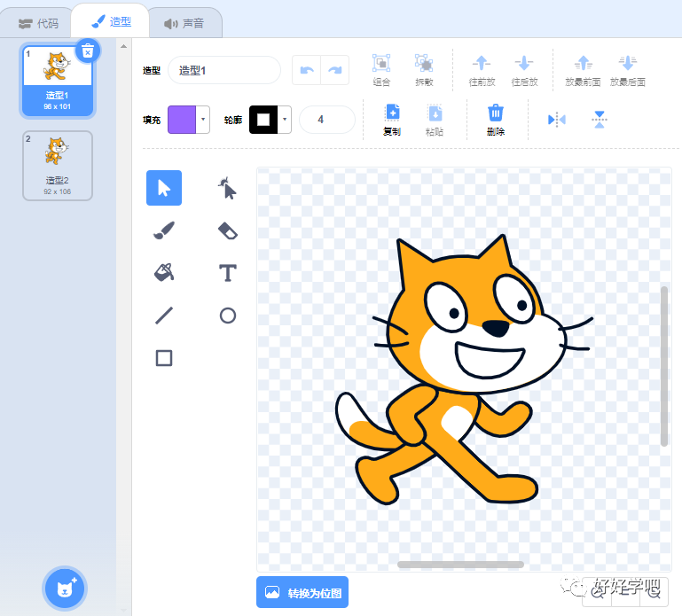Click the outline width field showing 4
Viewport: 682px width, 616px height.
pos(327,119)
